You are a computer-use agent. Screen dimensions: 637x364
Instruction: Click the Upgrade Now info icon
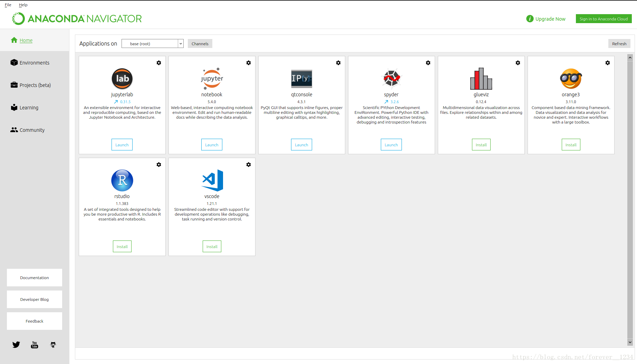point(530,19)
